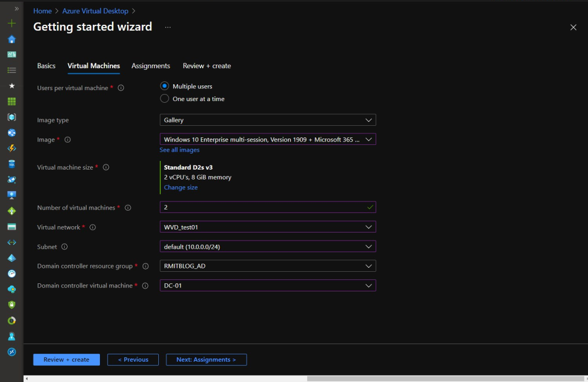Open the Image type Gallery dropdown
588x382 pixels.
268,120
